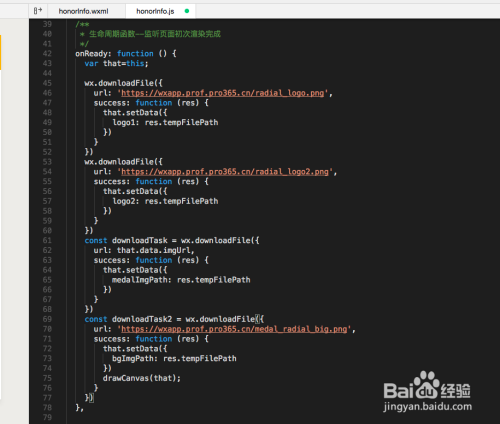The height and width of the screenshot is (424, 500).
Task: Open the medal_radial_big.png URL link
Action: [234, 329]
